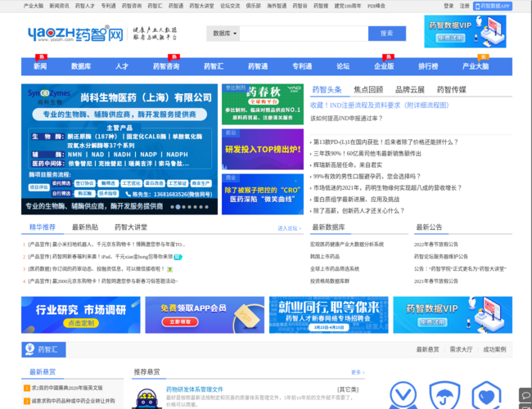Select 数据库 in the blue navigation bar
This screenshot has height=409, width=532.
click(x=81, y=66)
